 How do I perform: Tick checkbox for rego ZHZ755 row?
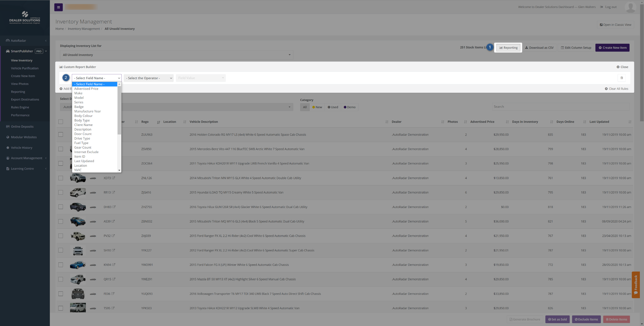click(61, 207)
